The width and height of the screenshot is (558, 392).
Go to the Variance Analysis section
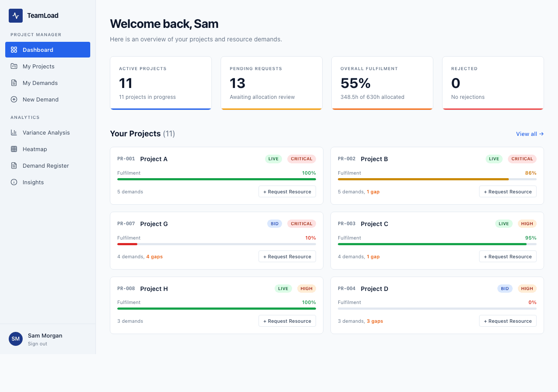[x=46, y=132]
